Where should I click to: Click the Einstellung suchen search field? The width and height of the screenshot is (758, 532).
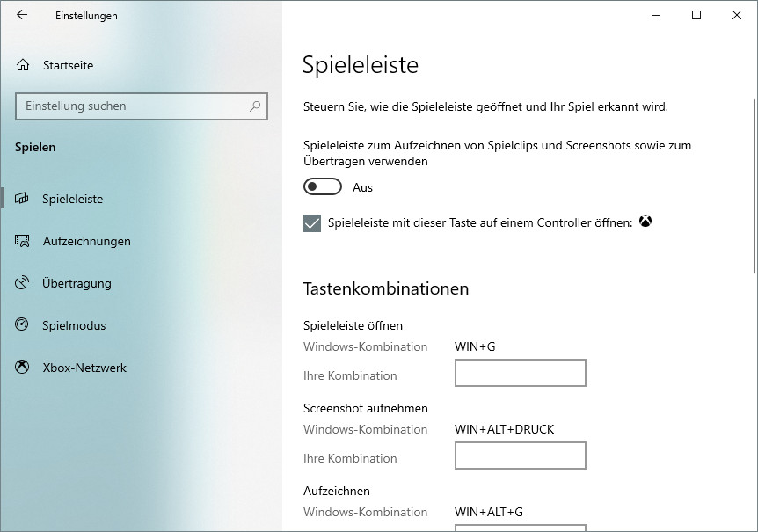(132, 106)
